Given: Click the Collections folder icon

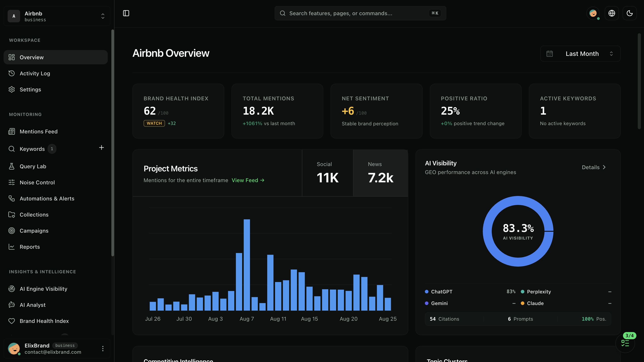Looking at the screenshot, I should [x=11, y=215].
